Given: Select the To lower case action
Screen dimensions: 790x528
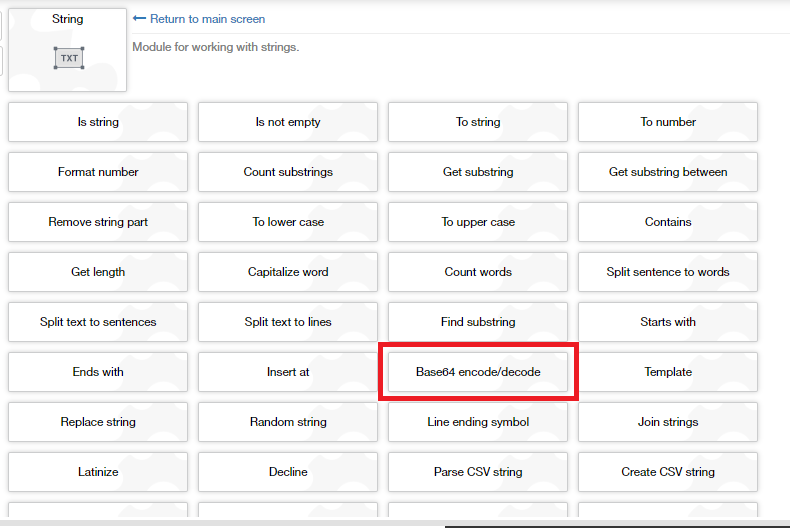Looking at the screenshot, I should pos(288,222).
